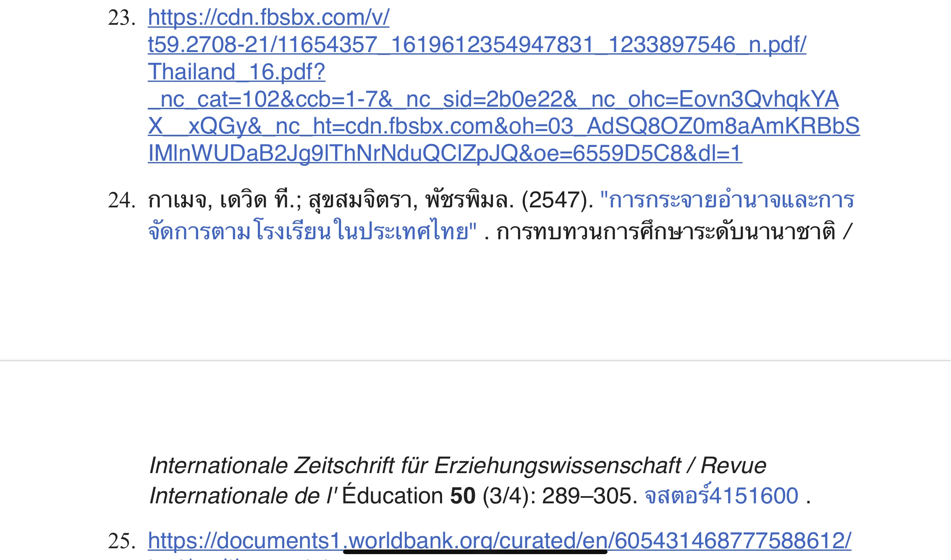This screenshot has height=560, width=951.
Task: Click the journal name การทบทวนการศึกษาระดับนานาชาติ
Action: (665, 232)
